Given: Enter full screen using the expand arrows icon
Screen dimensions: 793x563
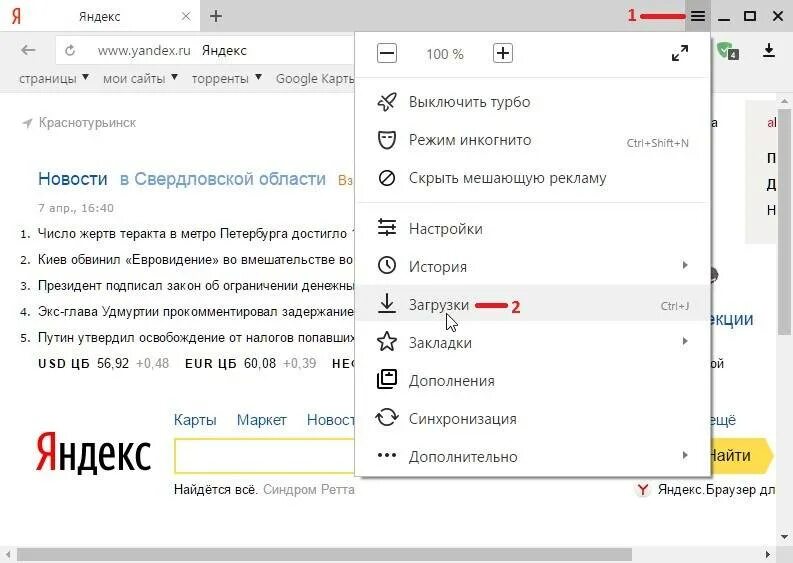Looking at the screenshot, I should click(x=680, y=53).
